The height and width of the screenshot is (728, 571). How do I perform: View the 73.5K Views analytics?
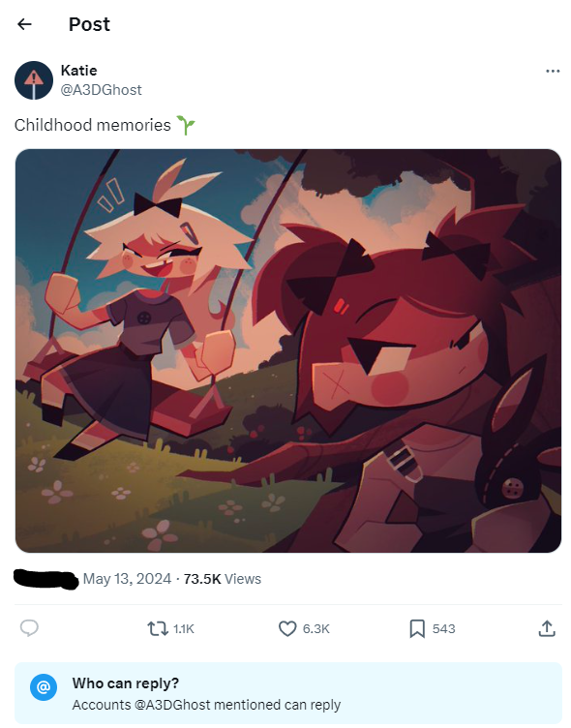(223, 579)
